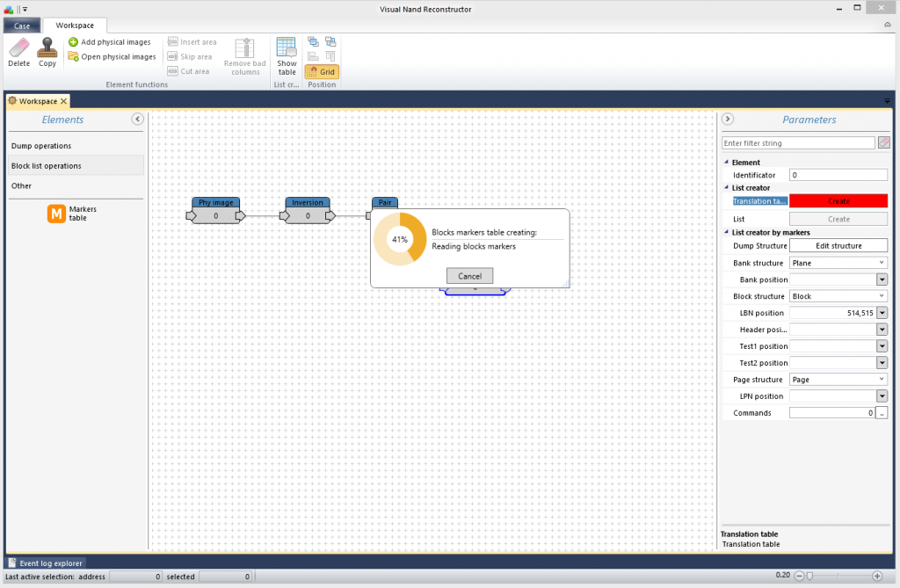Open the Event log explorer panel

[x=46, y=563]
